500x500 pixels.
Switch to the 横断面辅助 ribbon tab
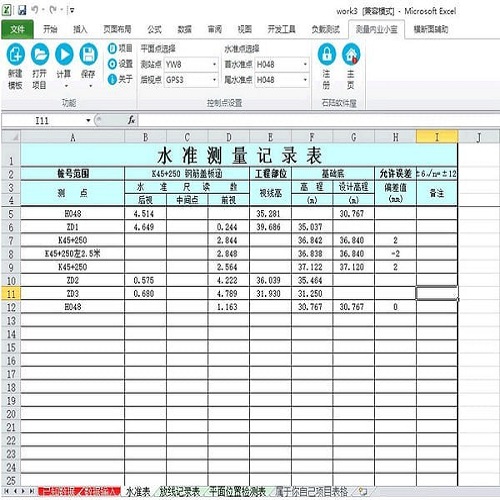[x=431, y=29]
